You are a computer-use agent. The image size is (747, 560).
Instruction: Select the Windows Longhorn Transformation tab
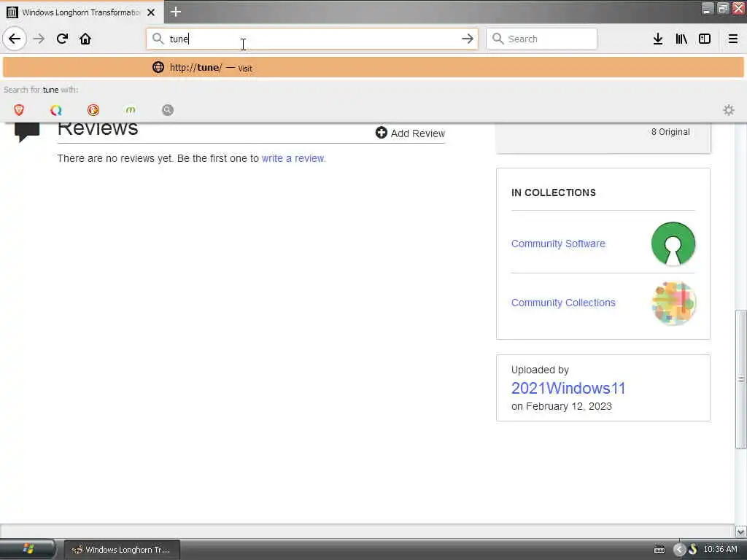tap(82, 12)
